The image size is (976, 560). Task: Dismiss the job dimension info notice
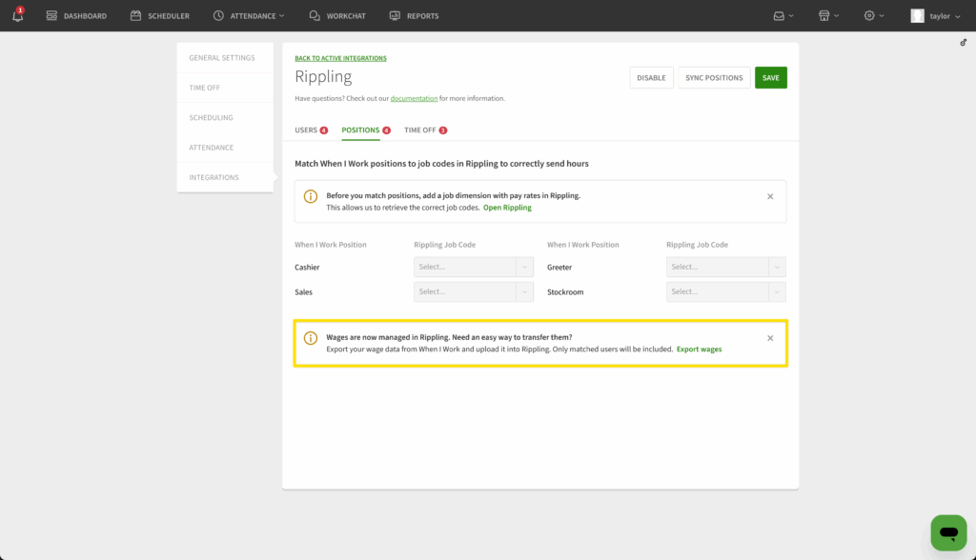(770, 196)
